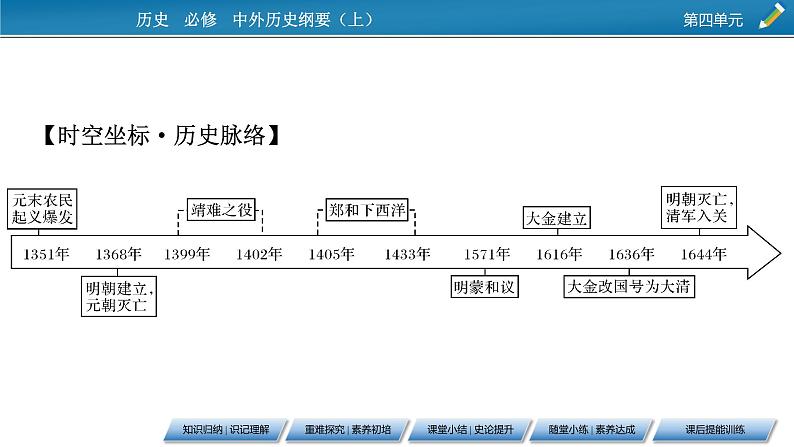Click the pencil icon in the header
The image size is (794, 447).
[x=771, y=15]
